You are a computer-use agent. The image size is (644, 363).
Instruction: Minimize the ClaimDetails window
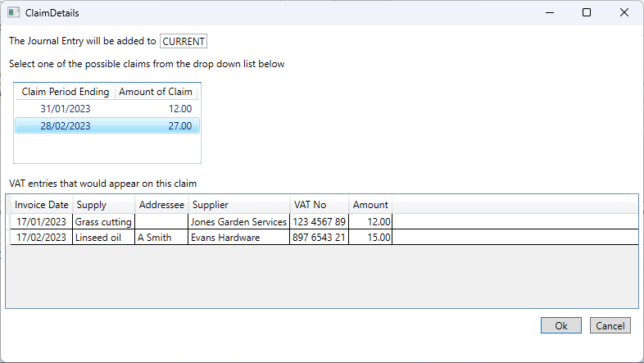point(550,13)
